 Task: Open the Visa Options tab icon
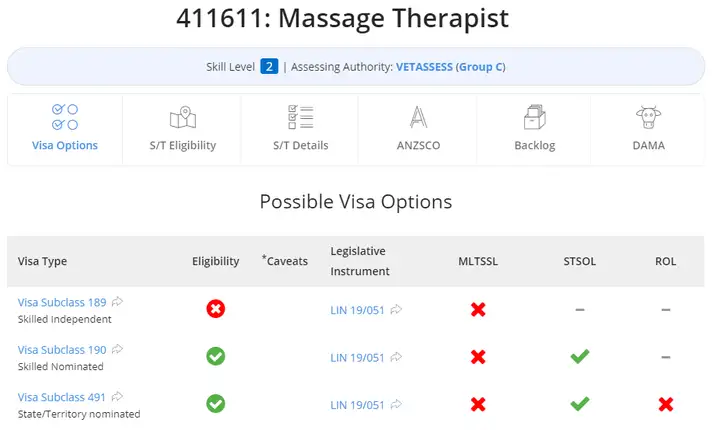(65, 117)
